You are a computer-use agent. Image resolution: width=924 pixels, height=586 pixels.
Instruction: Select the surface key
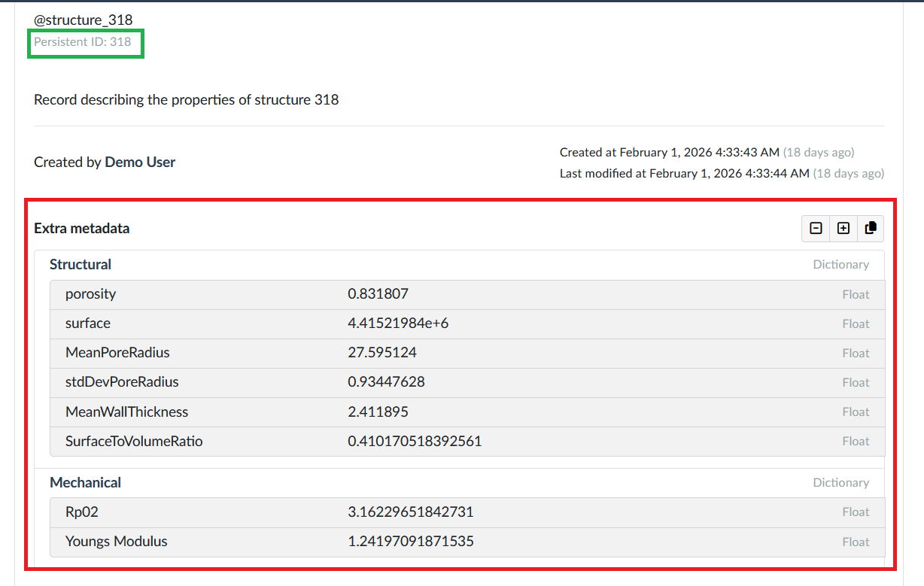point(88,323)
